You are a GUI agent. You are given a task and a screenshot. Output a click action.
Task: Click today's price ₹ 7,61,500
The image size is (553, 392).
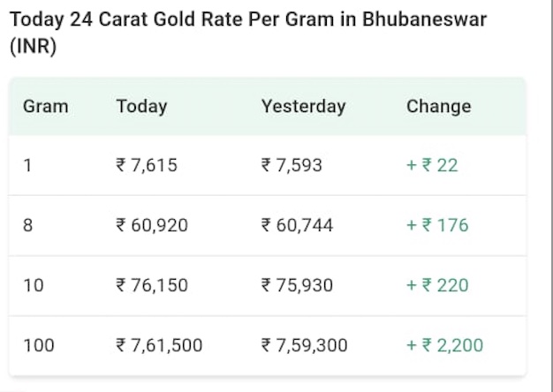click(x=159, y=345)
